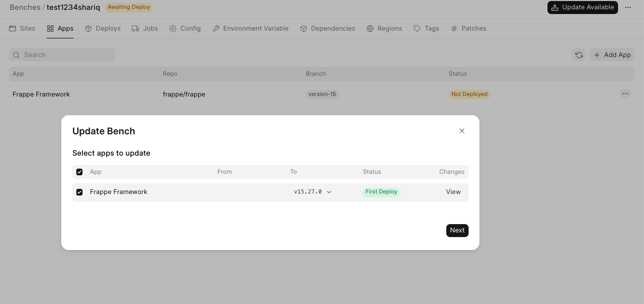Click the Update Available button
This screenshot has height=304, width=644.
(582, 7)
